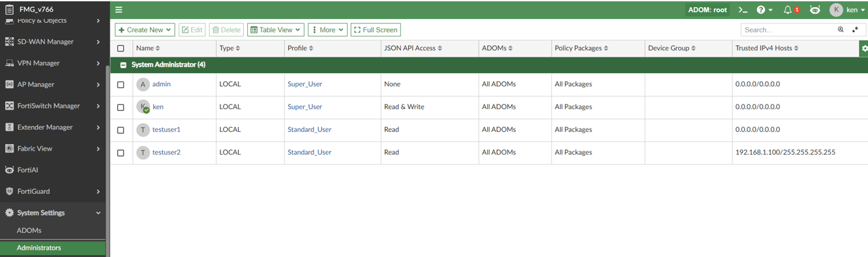
Task: Click the FMG_v766 device icon
Action: 9,10
